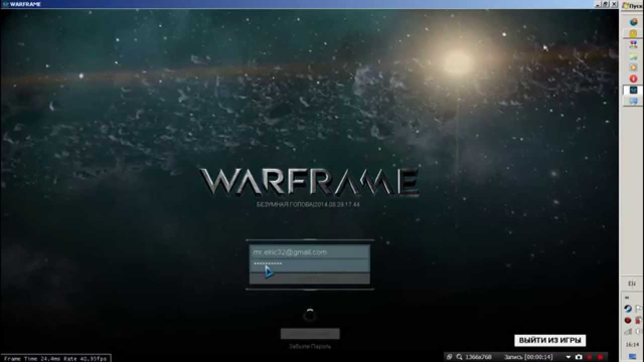Image resolution: width=644 pixels, height=362 pixels.
Task: Launch Firefox from the taskbar
Action: click(x=633, y=22)
